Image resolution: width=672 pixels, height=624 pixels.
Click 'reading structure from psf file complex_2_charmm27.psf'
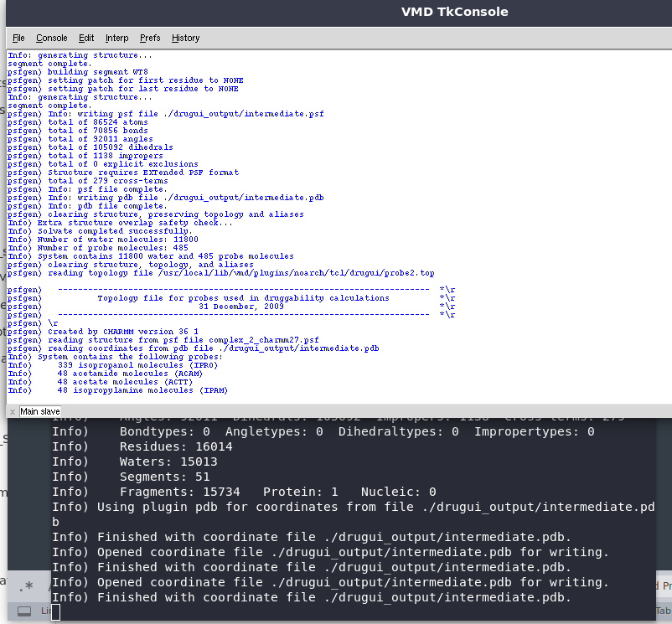163,340
